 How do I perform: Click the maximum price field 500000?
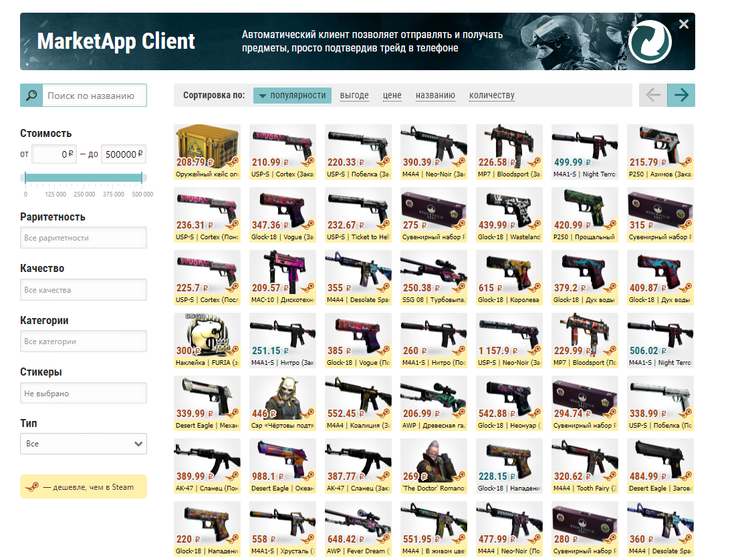tap(123, 154)
